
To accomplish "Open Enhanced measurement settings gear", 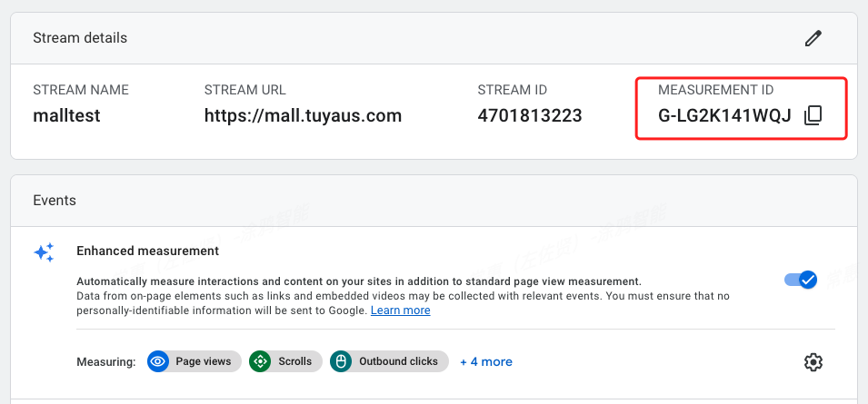I will (x=813, y=362).
